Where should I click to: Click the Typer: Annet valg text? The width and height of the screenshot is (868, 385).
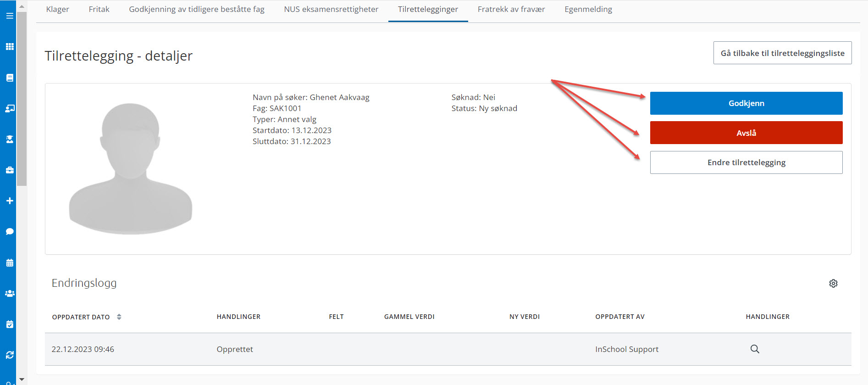point(284,119)
